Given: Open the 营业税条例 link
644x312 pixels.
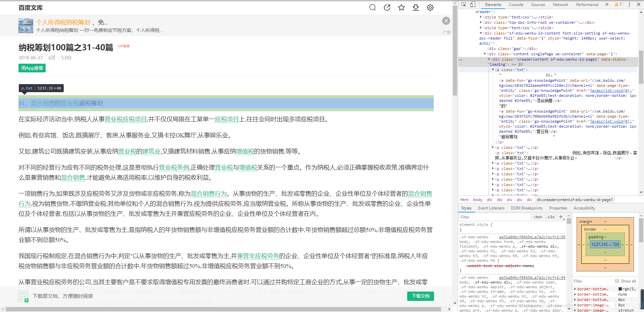Looking at the screenshot, I should pos(174,168).
